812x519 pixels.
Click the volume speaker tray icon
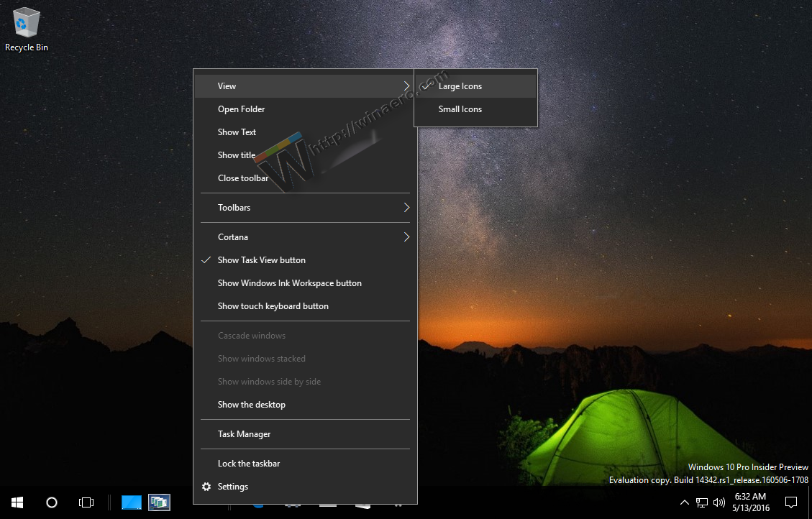click(x=719, y=502)
